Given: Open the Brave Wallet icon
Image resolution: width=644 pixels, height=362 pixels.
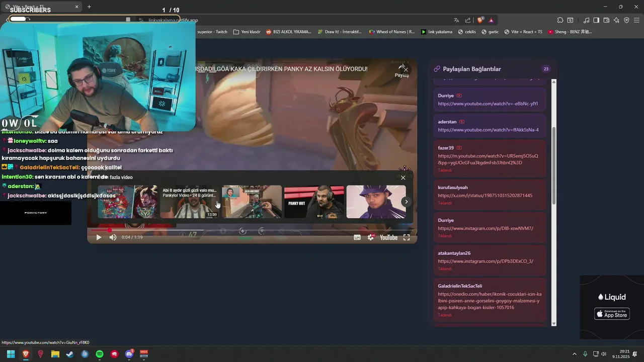Looking at the screenshot, I should pyautogui.click(x=606, y=20).
